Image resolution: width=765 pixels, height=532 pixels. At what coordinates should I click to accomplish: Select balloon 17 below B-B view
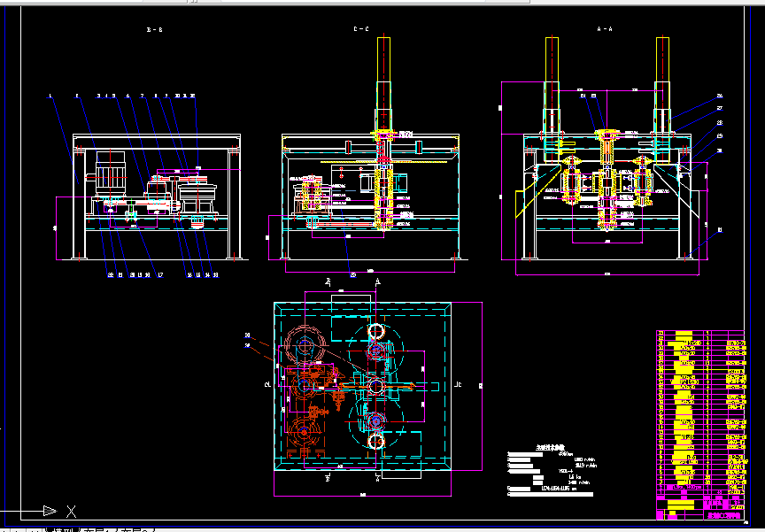click(x=160, y=275)
